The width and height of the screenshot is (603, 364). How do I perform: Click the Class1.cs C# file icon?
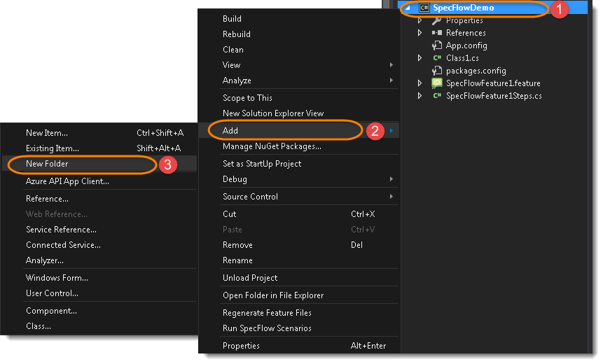click(x=437, y=58)
